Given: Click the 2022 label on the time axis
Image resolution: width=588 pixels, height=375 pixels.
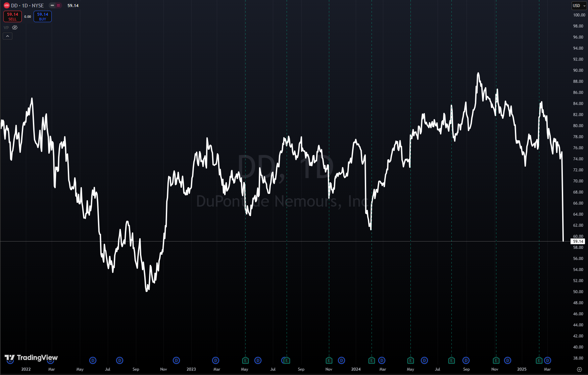Looking at the screenshot, I should click(x=26, y=369).
